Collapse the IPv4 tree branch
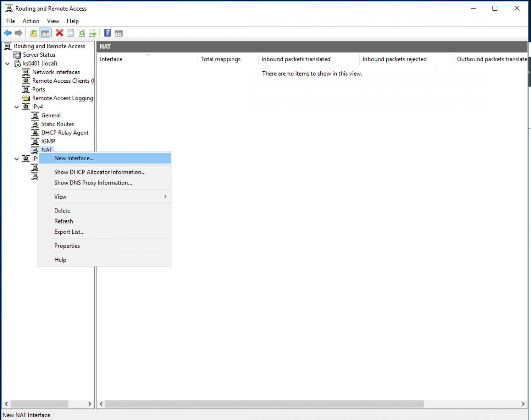This screenshot has width=531, height=420. [x=16, y=107]
